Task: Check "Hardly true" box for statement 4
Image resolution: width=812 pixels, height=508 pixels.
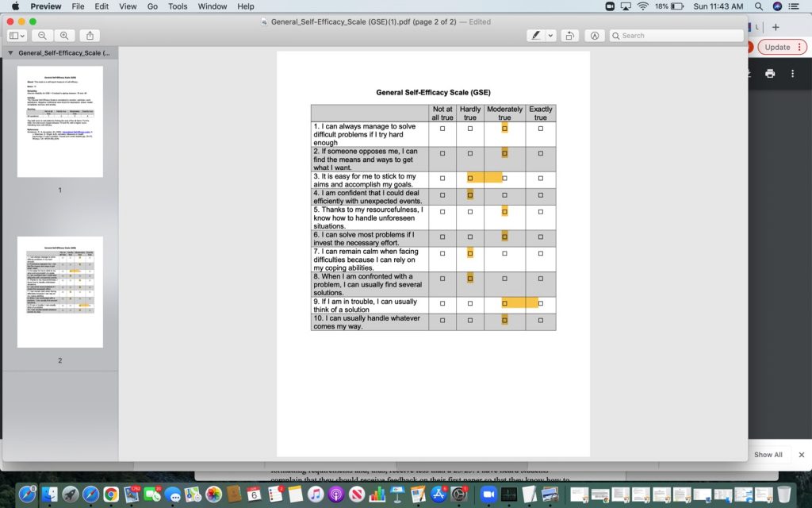Action: click(470, 195)
